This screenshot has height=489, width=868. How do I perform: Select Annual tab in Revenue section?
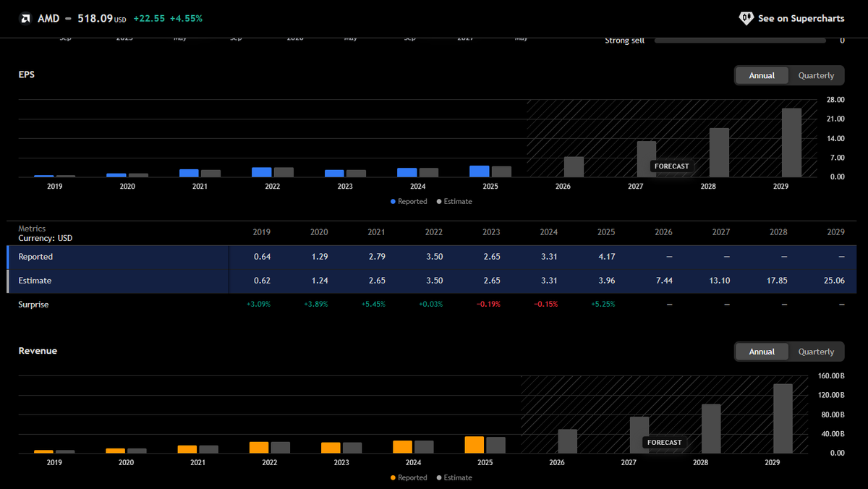762,352
